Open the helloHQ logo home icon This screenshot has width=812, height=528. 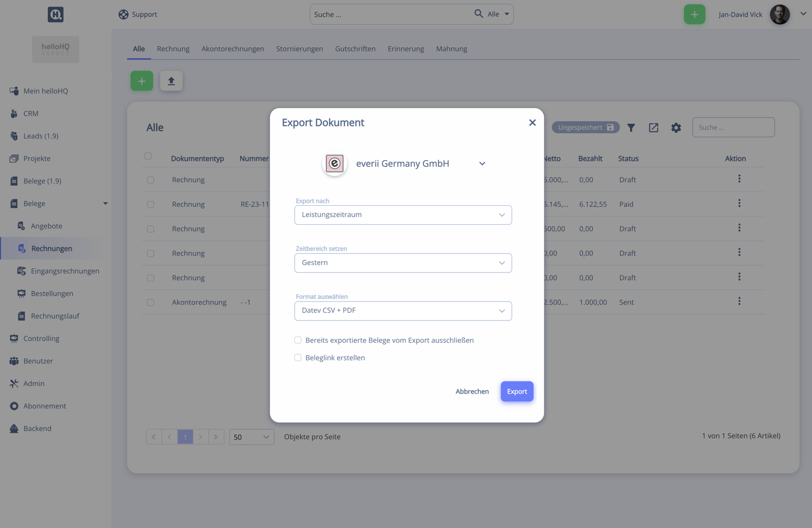(56, 14)
